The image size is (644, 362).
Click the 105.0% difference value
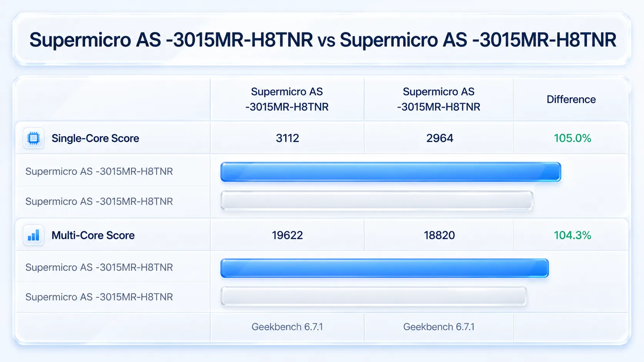click(x=572, y=138)
